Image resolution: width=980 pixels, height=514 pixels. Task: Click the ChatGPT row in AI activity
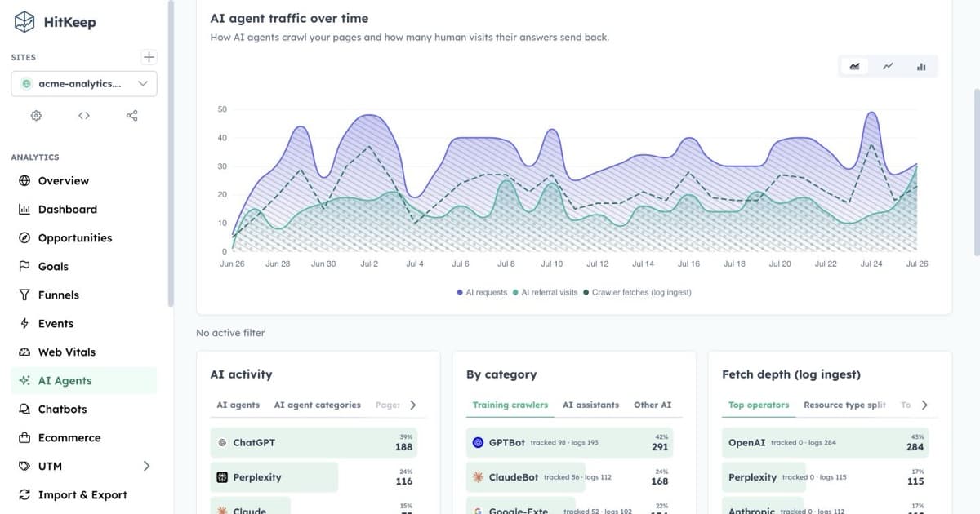(314, 442)
